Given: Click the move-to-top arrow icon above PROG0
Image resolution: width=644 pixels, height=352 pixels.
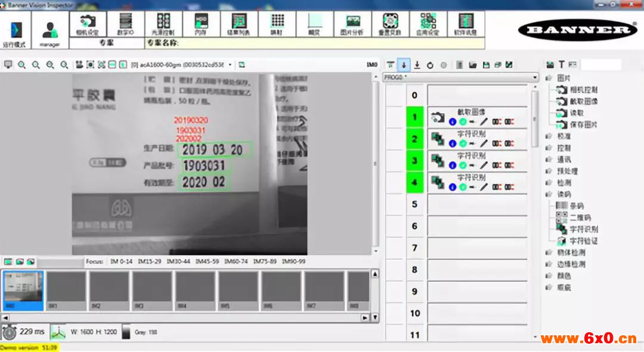Looking at the screenshot, I should [391, 65].
